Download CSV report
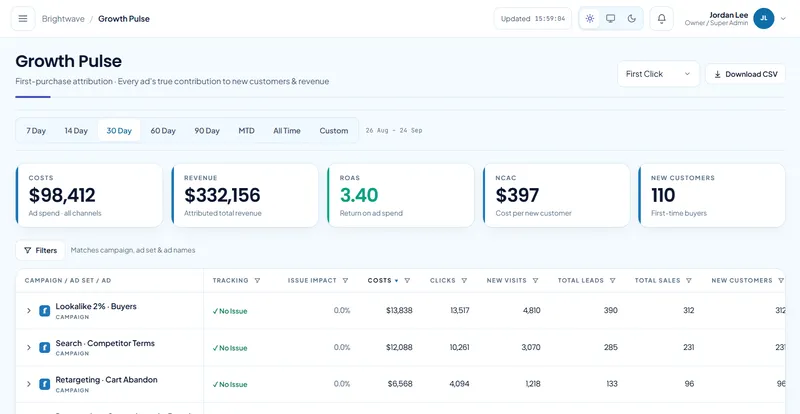This screenshot has height=414, width=800. [745, 74]
